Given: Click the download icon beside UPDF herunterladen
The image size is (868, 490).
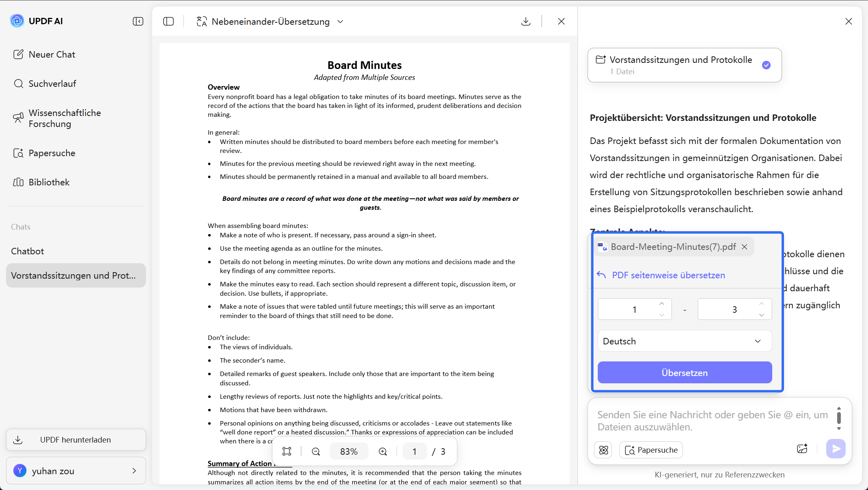Looking at the screenshot, I should (x=18, y=440).
